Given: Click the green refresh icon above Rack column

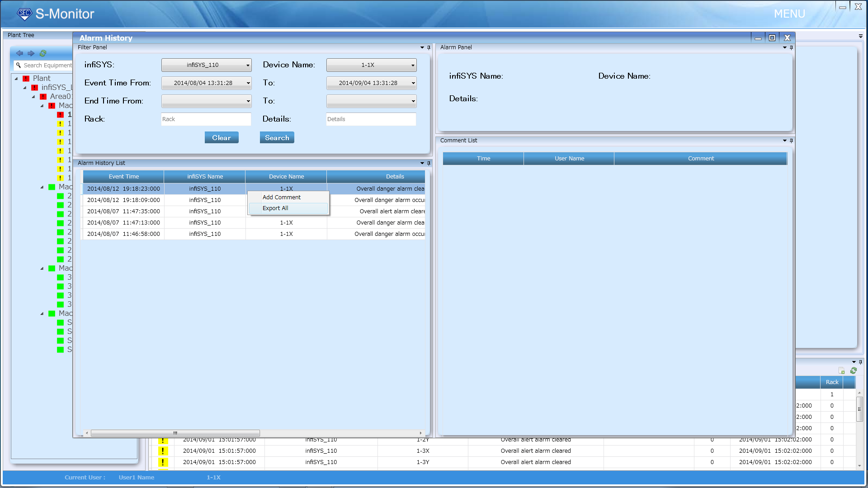Looking at the screenshot, I should click(x=854, y=371).
